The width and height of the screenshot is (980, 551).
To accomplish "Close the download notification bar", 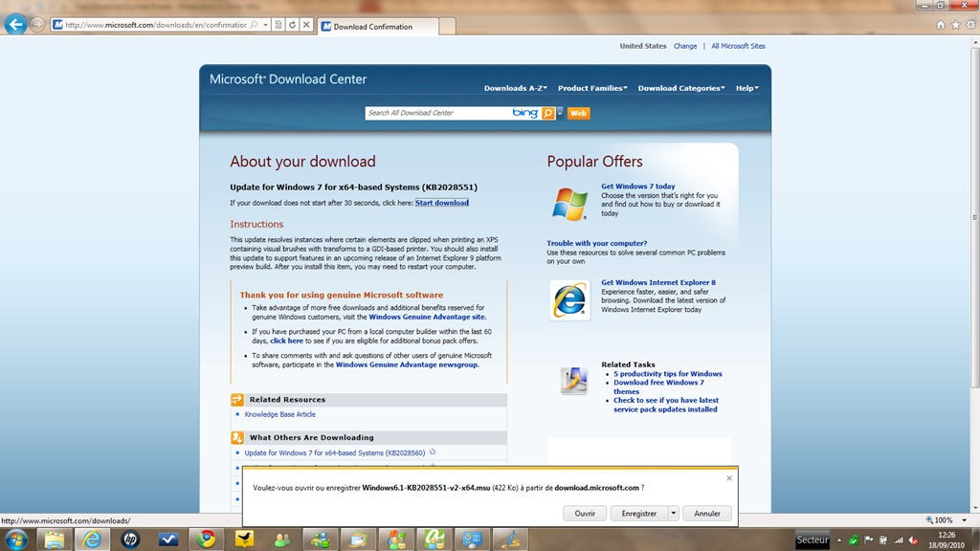I will point(728,478).
